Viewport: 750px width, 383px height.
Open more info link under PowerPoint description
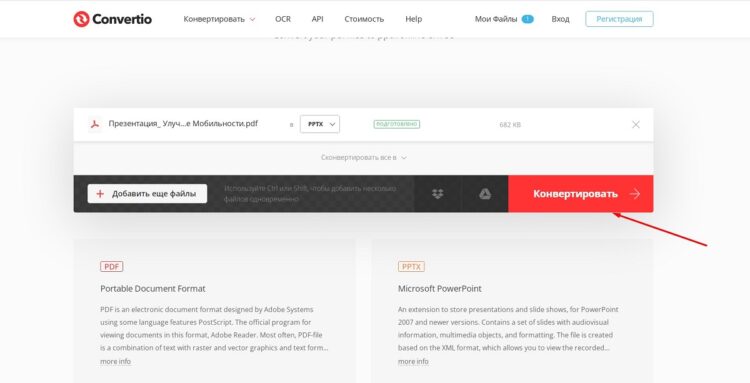tap(413, 361)
